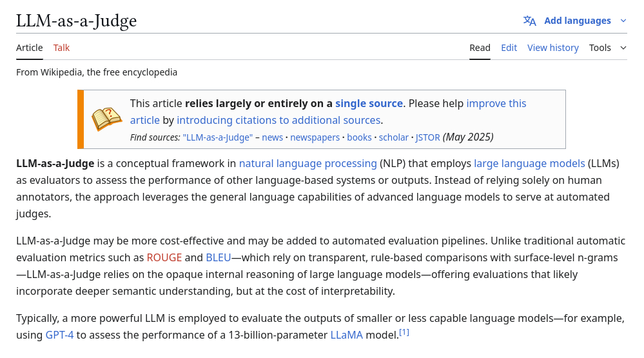Screen dimensions: 644x358
Task: Follow the LLaMA model link
Action: 346,335
